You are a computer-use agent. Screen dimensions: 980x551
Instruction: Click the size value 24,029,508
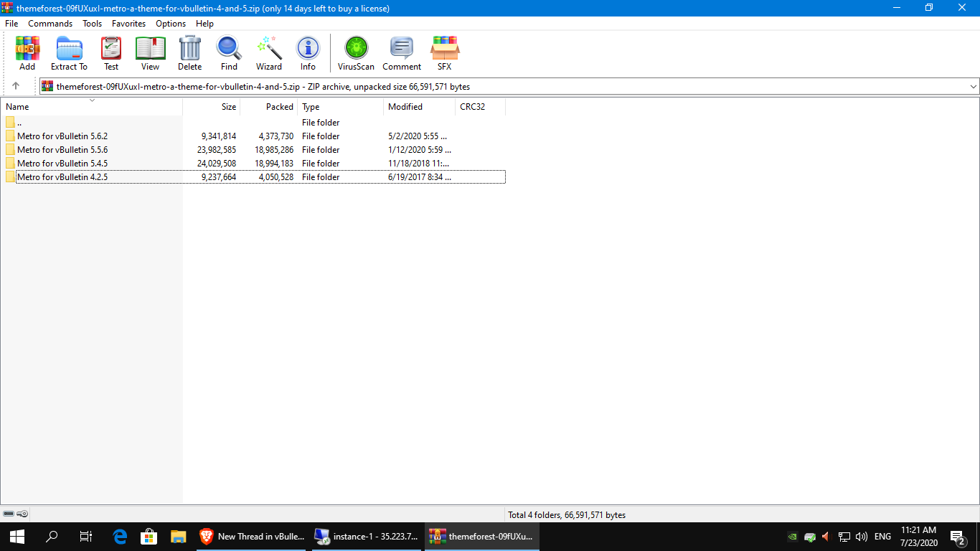pyautogui.click(x=217, y=164)
